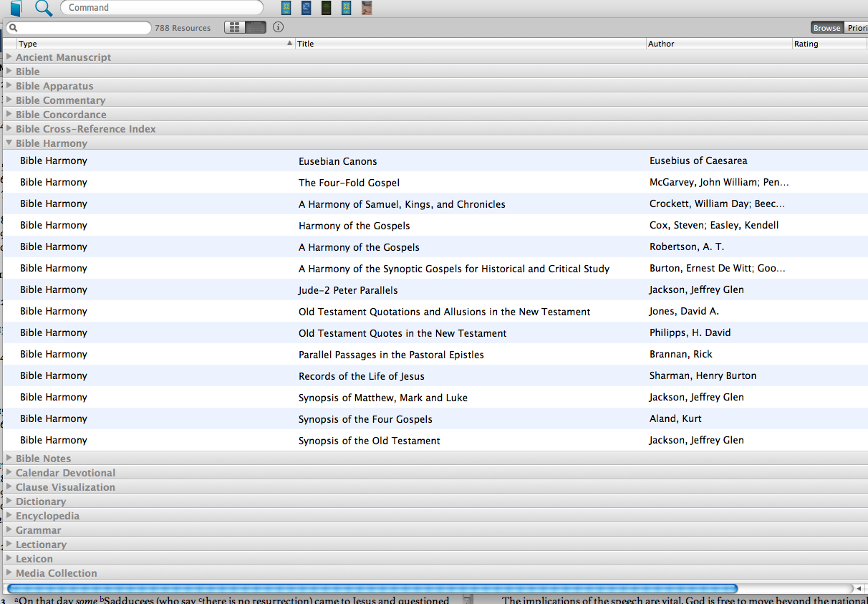
Task: Click the scrollbar left arrow button
Action: pyautogui.click(x=859, y=588)
